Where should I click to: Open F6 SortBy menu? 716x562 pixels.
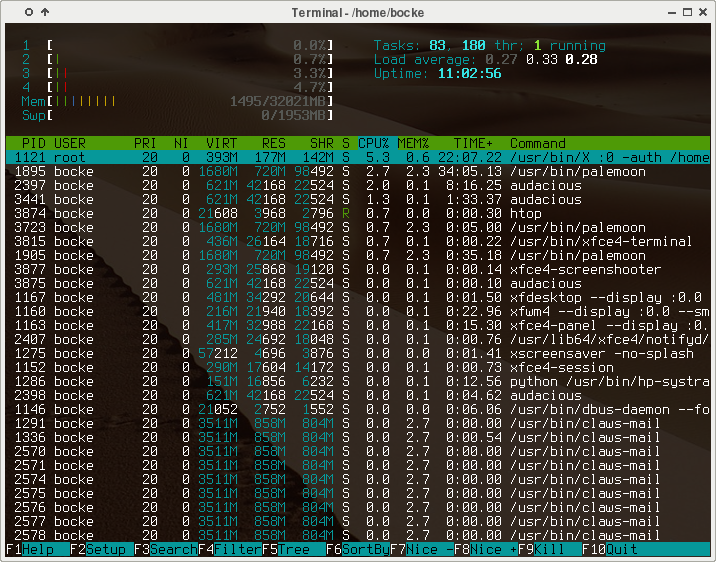coord(358,549)
